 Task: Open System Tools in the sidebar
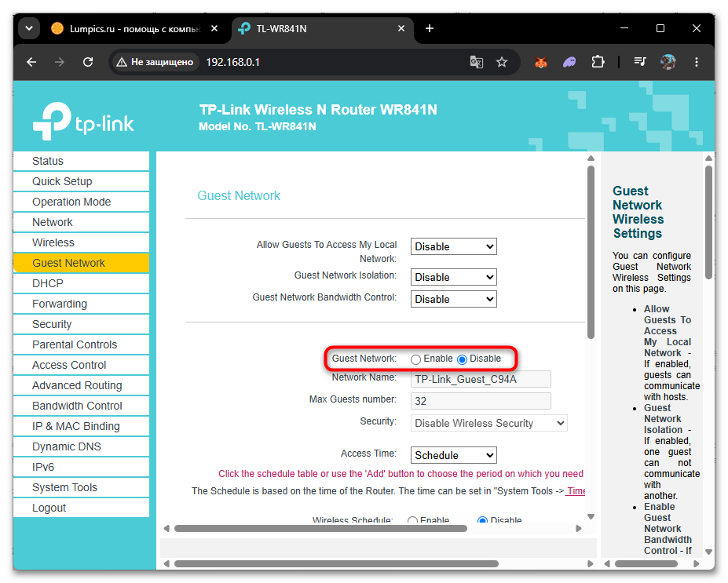(x=81, y=487)
